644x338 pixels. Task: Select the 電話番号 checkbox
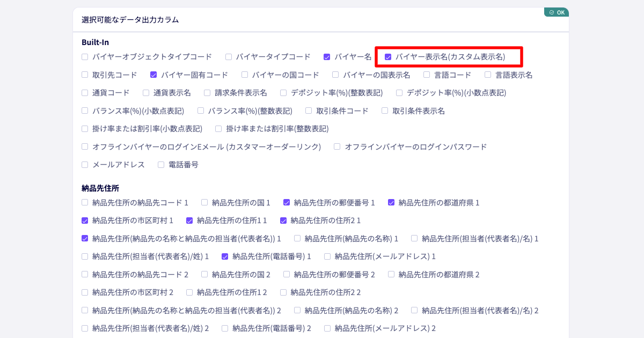click(x=161, y=165)
